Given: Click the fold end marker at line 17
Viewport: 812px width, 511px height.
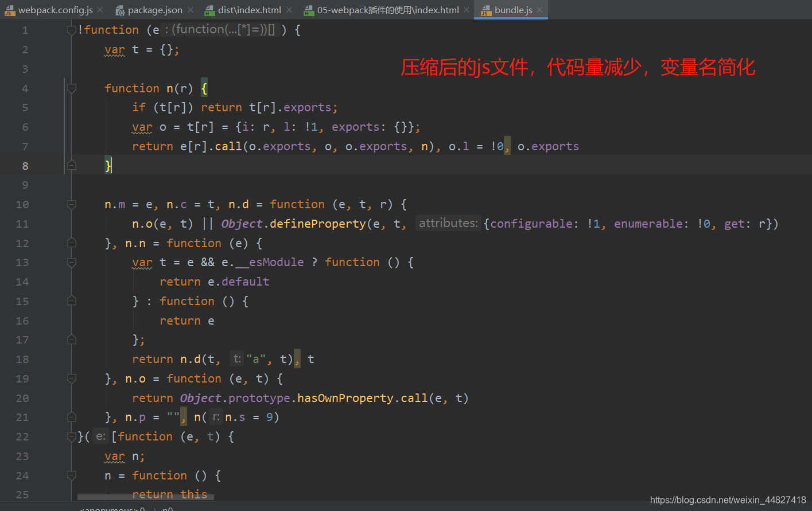Looking at the screenshot, I should (72, 340).
